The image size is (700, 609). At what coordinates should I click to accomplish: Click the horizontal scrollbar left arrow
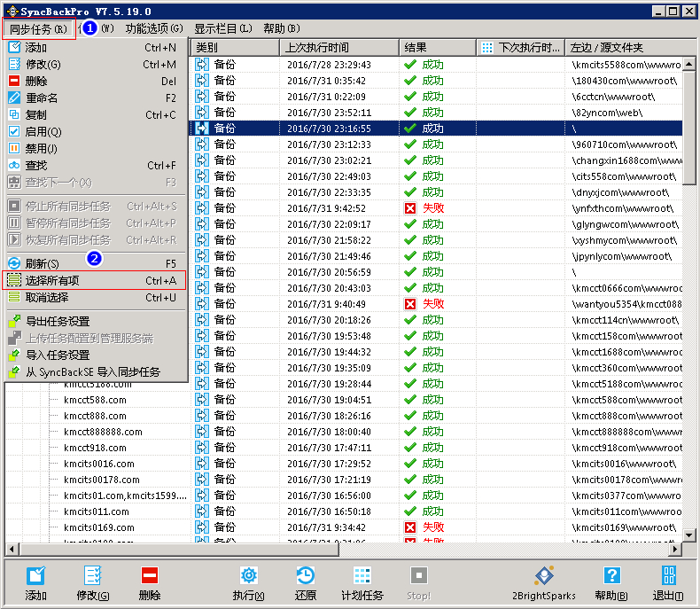(x=12, y=550)
